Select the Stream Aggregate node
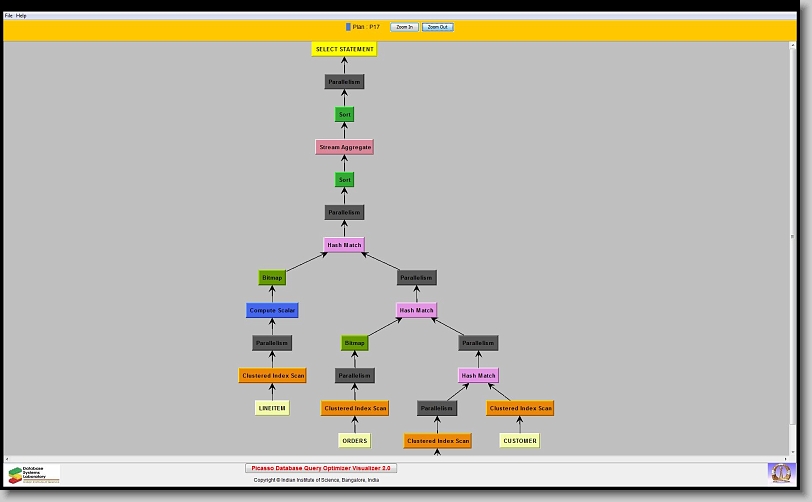Screen dimensions: 812x502 pyautogui.click(x=344, y=147)
